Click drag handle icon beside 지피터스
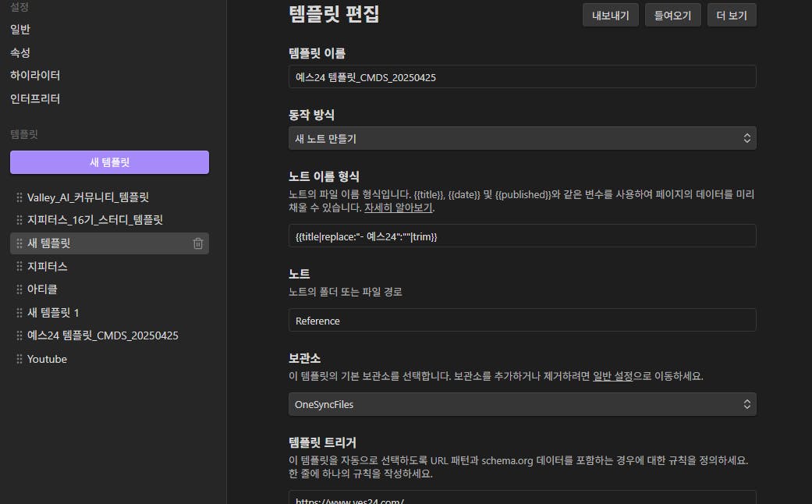Image resolution: width=812 pixels, height=504 pixels. [20, 266]
